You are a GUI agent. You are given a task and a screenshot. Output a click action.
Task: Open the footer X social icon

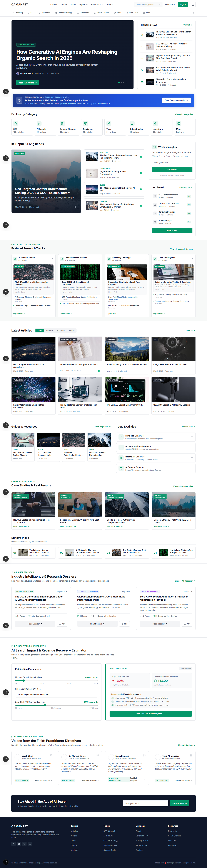13,844
